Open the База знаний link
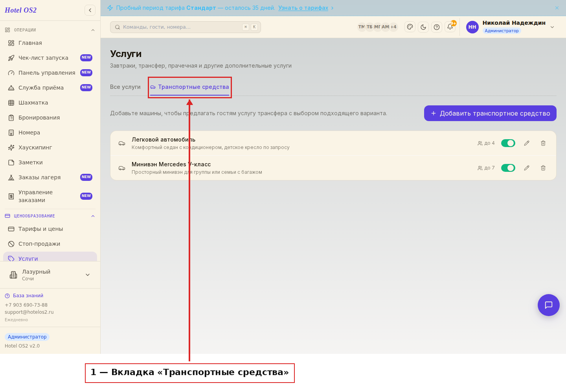 pos(24,296)
